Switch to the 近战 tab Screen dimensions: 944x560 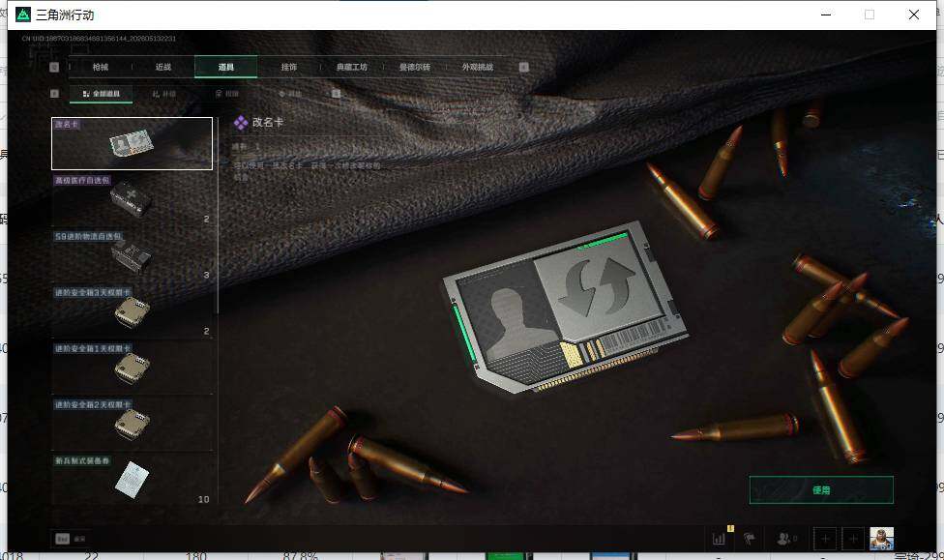[163, 67]
